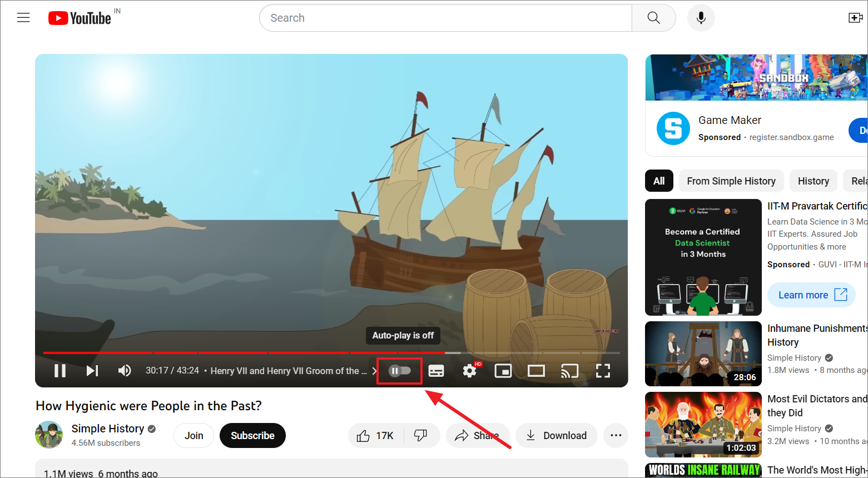Image resolution: width=868 pixels, height=478 pixels.
Task: Start voice search with microphone icon
Action: [701, 18]
